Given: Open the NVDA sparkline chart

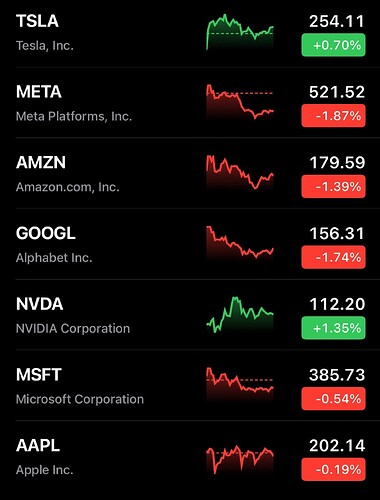Looking at the screenshot, I should [240, 315].
